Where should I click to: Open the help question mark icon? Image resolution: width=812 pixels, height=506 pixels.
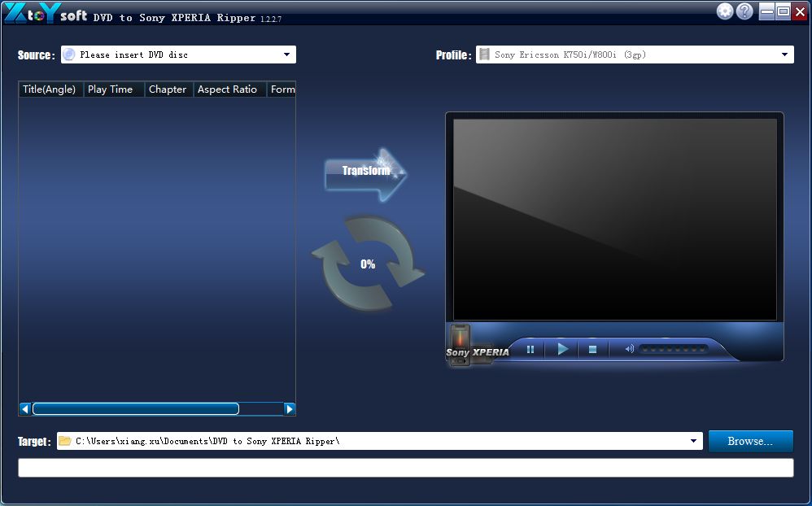[744, 11]
